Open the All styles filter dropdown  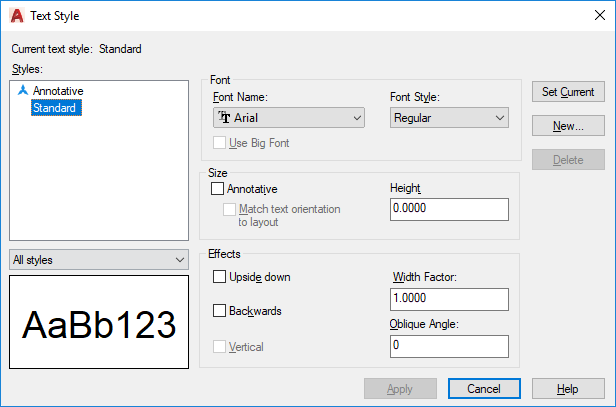coord(99,259)
